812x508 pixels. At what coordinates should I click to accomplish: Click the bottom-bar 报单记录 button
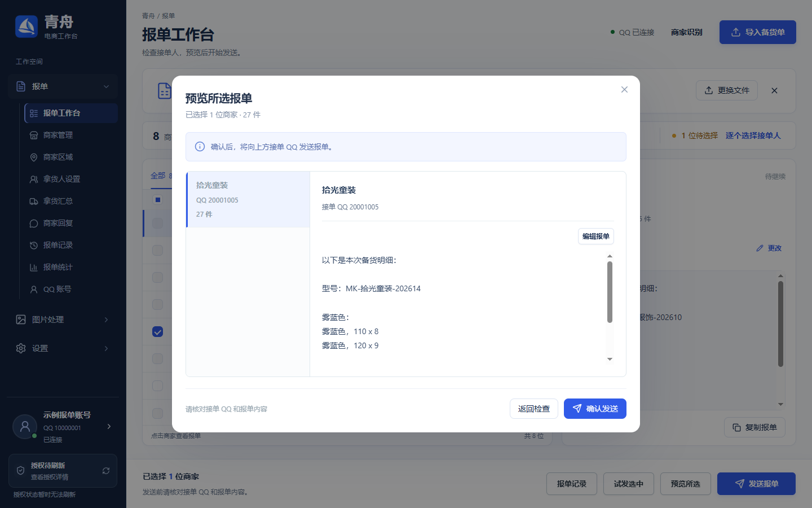pyautogui.click(x=571, y=484)
